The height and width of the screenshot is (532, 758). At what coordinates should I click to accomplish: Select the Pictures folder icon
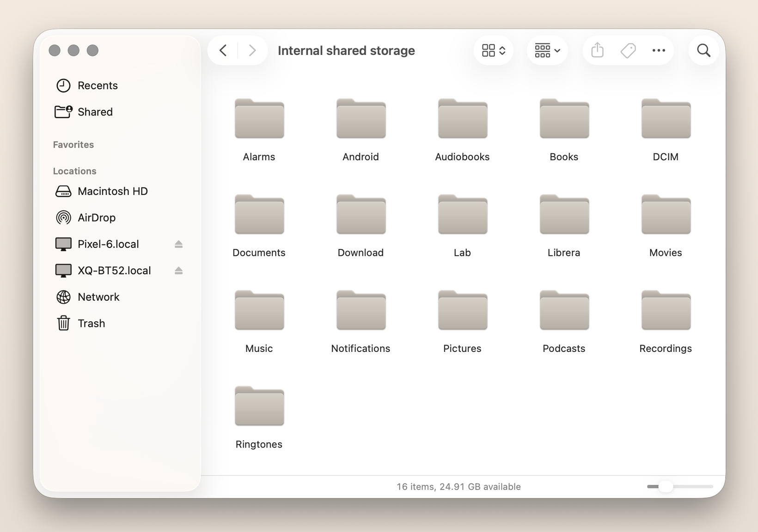(463, 310)
